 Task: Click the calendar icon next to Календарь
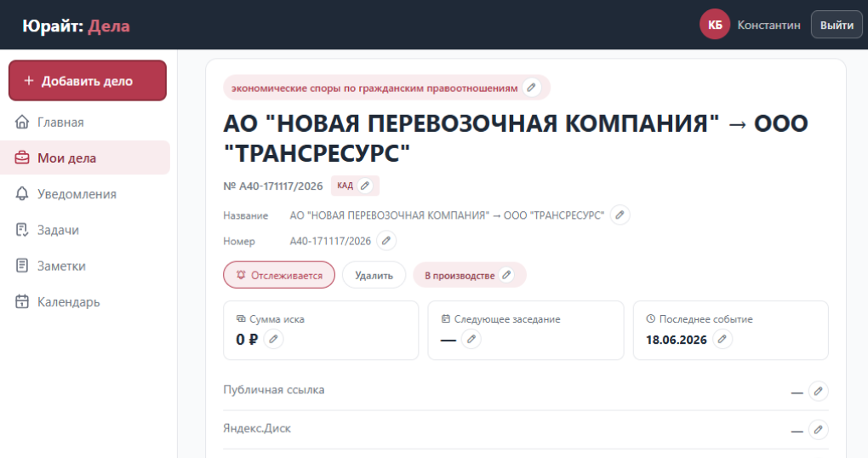coord(22,302)
